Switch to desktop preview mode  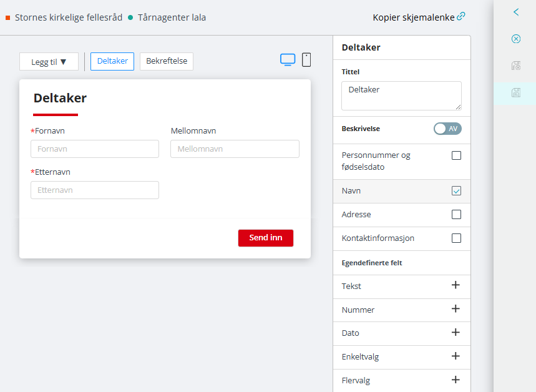(x=288, y=59)
